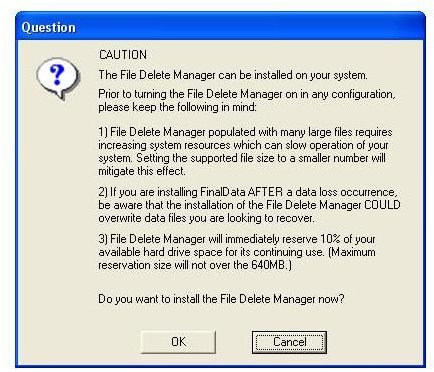Select the CAUTION heading text
The height and width of the screenshot is (372, 434).
[123, 55]
